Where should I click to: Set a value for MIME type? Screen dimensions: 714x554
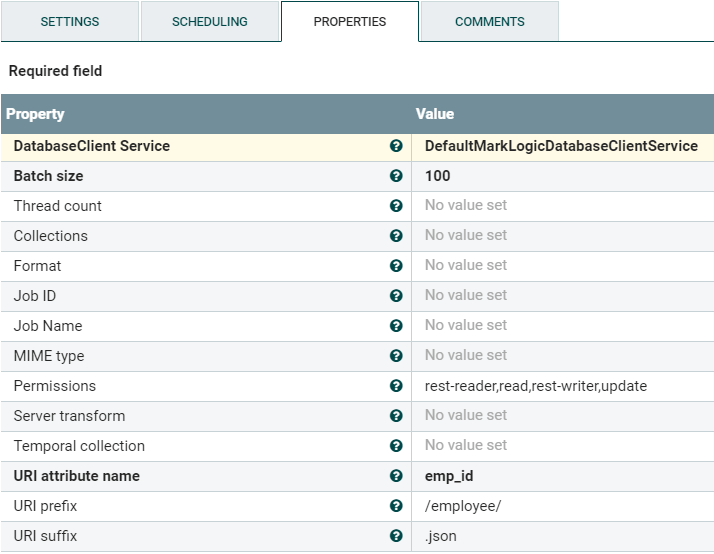466,356
